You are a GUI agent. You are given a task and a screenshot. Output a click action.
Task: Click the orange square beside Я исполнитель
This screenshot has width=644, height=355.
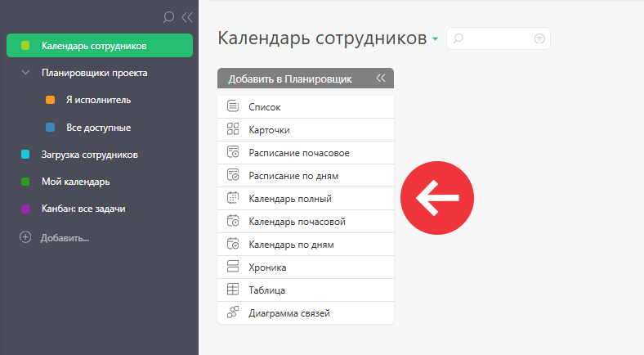(x=50, y=100)
